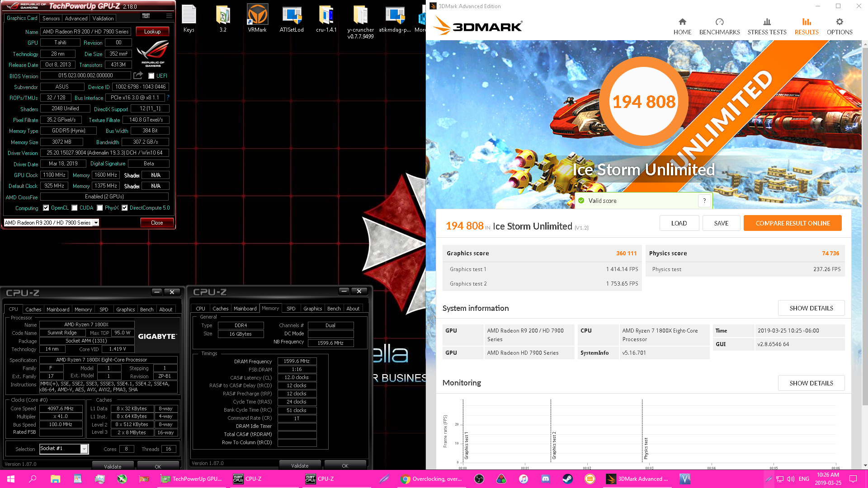Click the 3DMark vertical scrollbar down arrow

pos(865,465)
